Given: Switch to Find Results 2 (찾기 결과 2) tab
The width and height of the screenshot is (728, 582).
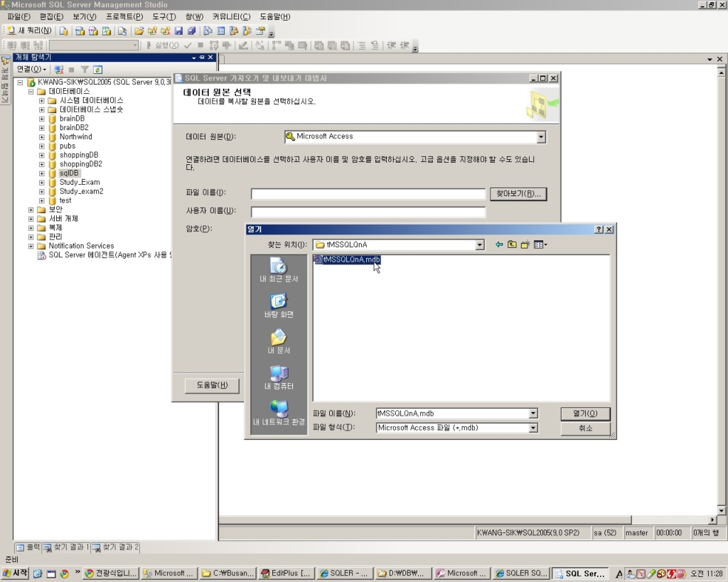Looking at the screenshot, I should point(115,548).
